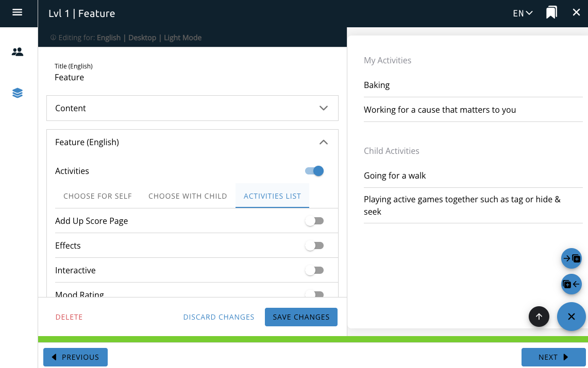
Task: Click the blue floating X button
Action: click(x=571, y=317)
